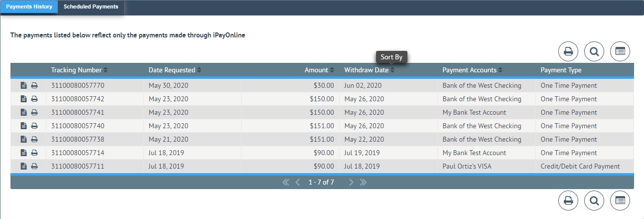
Task: Click the top print button above table
Action: click(568, 51)
